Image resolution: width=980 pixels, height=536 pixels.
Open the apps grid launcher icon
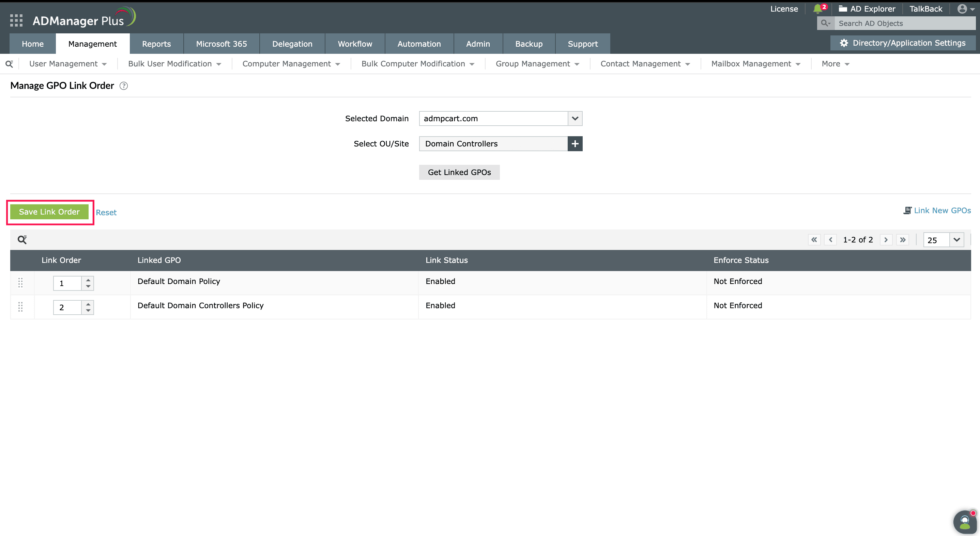pyautogui.click(x=16, y=20)
